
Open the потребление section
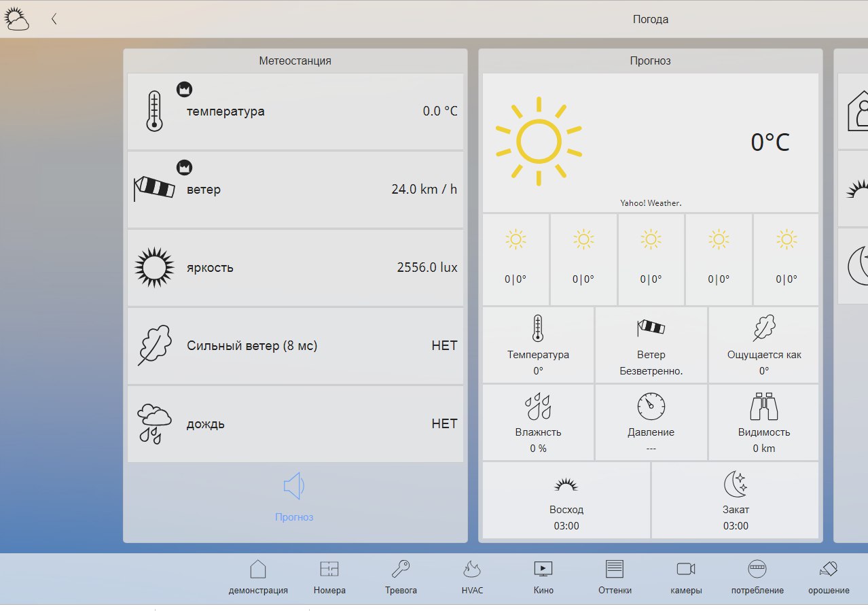(x=757, y=578)
